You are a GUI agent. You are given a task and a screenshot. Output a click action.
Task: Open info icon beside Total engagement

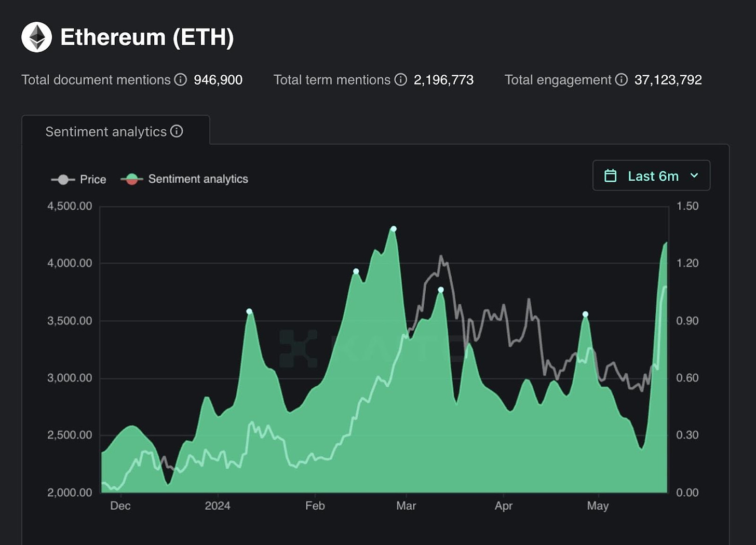pyautogui.click(x=621, y=79)
